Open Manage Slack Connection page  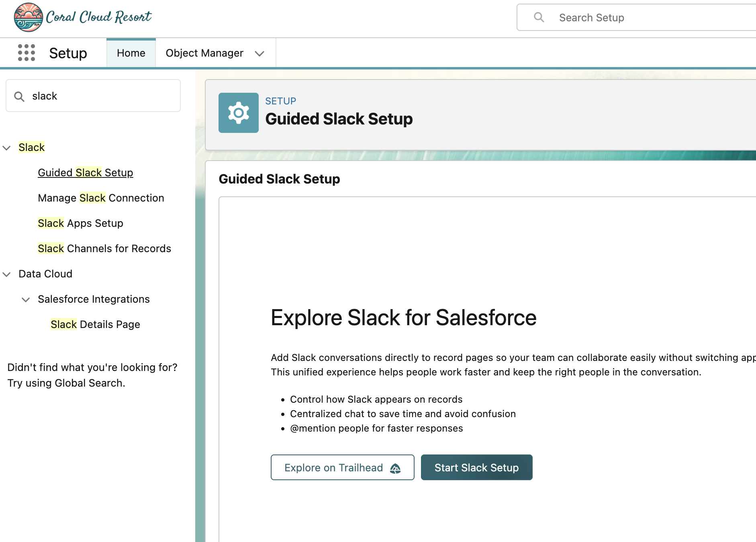pyautogui.click(x=101, y=198)
